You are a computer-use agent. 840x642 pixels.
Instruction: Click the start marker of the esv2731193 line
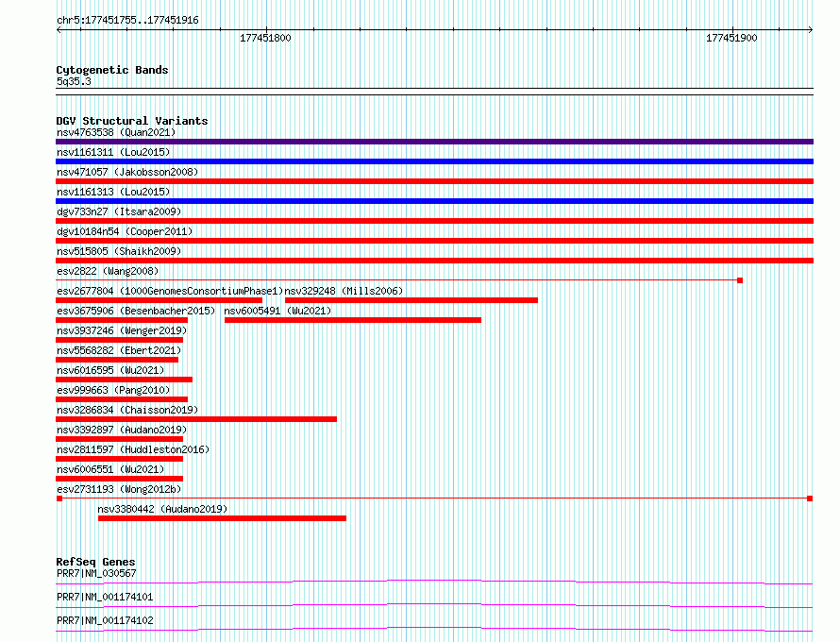(59, 498)
